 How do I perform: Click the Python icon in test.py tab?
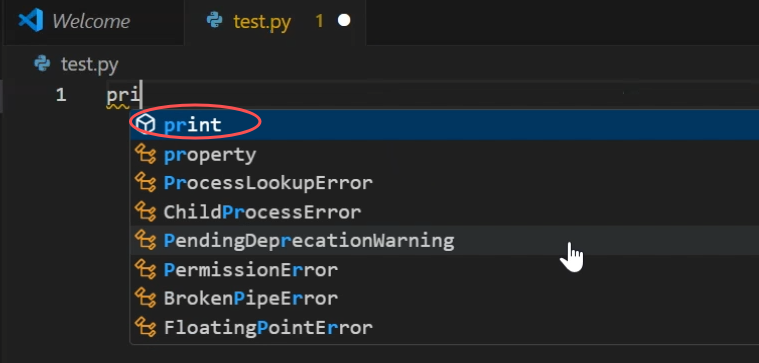(214, 20)
